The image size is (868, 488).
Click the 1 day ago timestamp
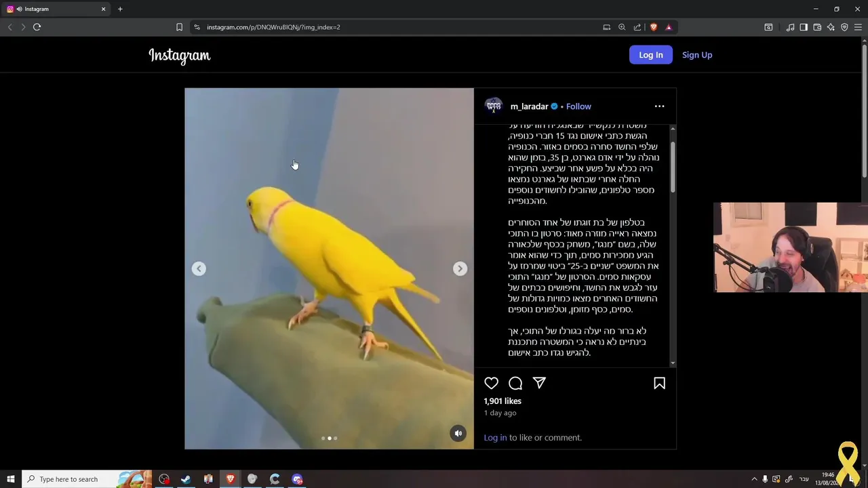click(500, 413)
